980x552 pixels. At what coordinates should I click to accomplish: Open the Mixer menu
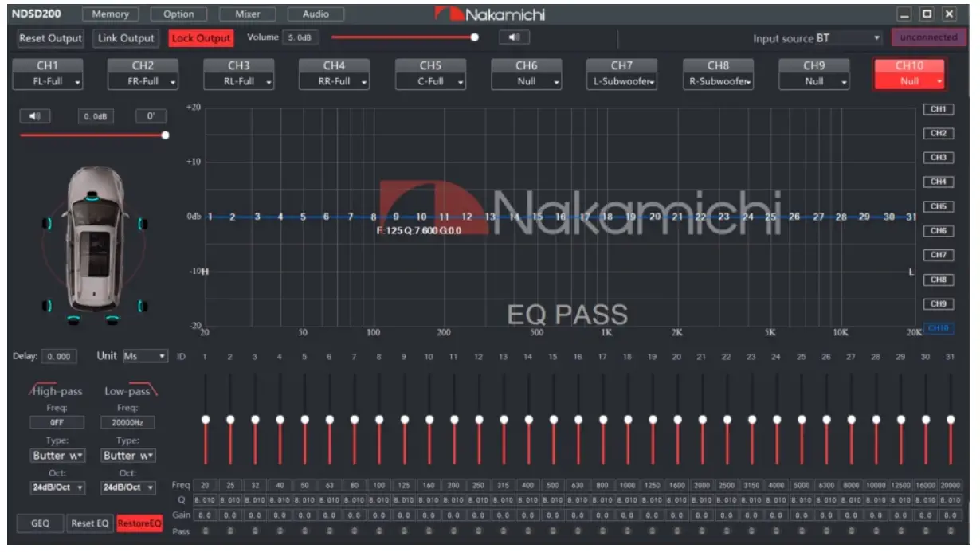pyautogui.click(x=248, y=14)
